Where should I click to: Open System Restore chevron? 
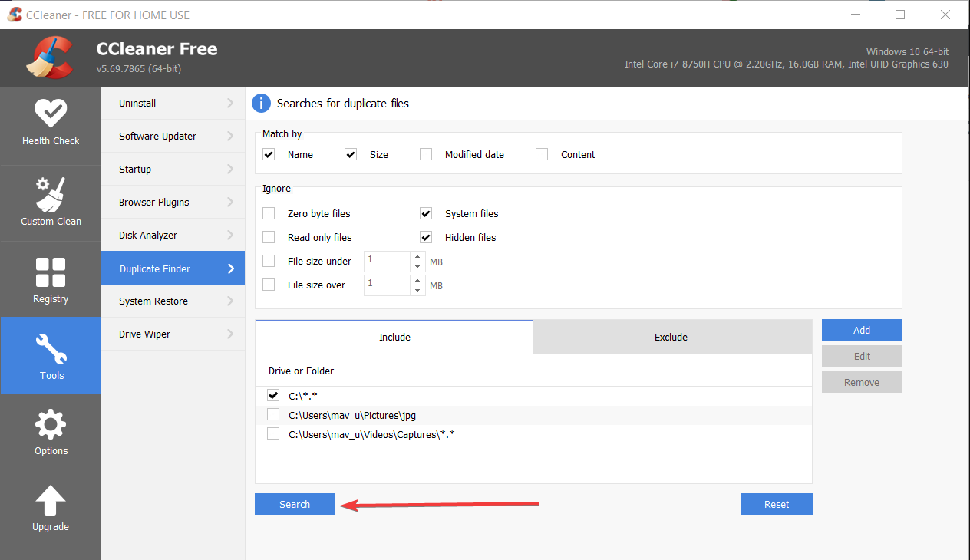(x=230, y=301)
